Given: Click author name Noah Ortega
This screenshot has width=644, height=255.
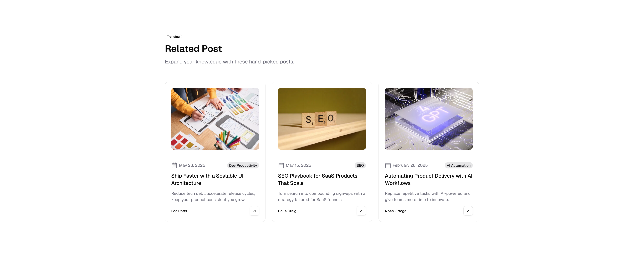Looking at the screenshot, I should (x=396, y=211).
